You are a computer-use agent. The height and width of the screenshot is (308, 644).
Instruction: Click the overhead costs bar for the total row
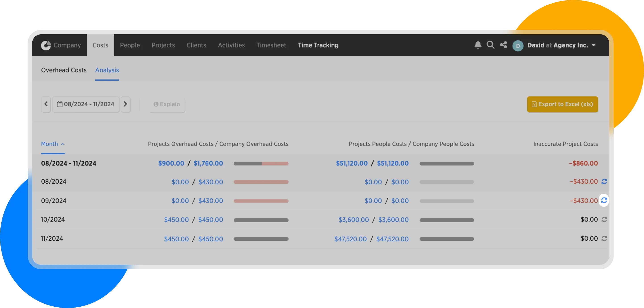tap(261, 164)
